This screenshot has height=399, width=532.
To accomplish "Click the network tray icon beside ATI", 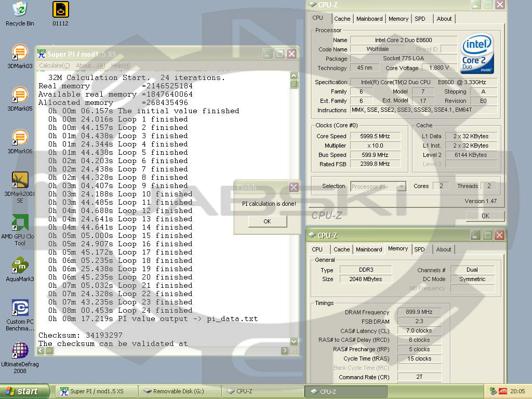I will pyautogui.click(x=494, y=391).
